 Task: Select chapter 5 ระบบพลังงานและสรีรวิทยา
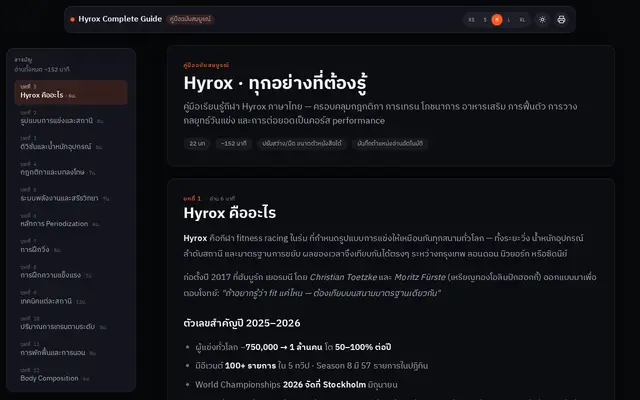tap(71, 195)
